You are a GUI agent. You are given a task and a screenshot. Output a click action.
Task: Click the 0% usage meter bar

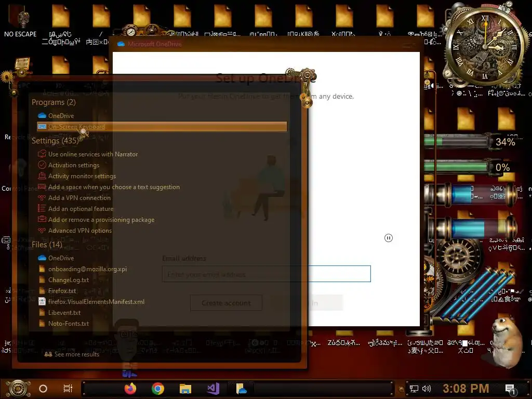coord(456,167)
